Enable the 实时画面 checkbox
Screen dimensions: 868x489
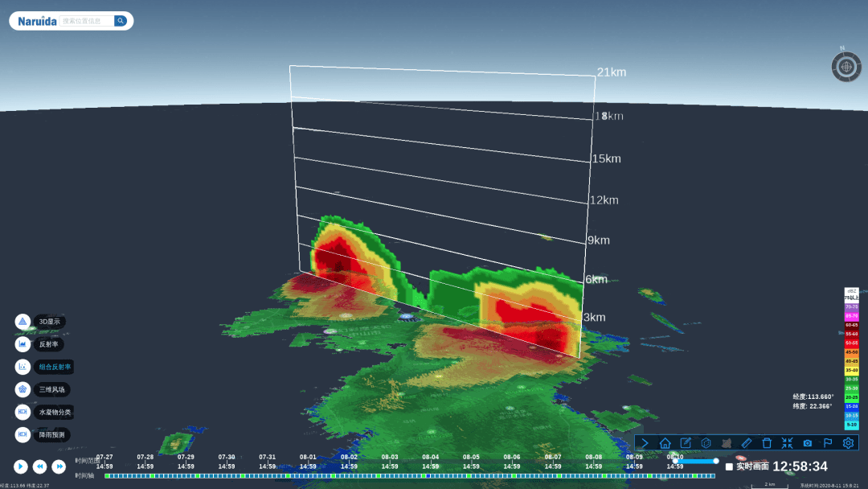pos(729,466)
